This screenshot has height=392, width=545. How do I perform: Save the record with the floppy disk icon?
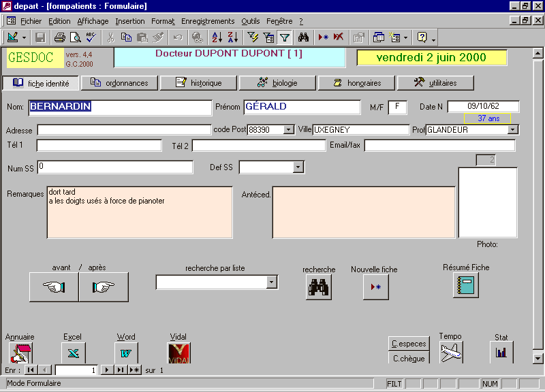[x=40, y=37]
